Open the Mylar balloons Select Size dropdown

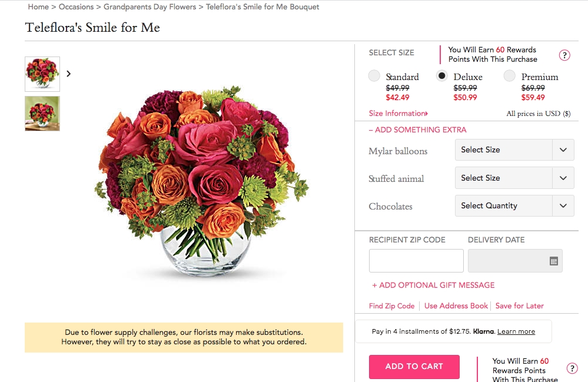(513, 150)
